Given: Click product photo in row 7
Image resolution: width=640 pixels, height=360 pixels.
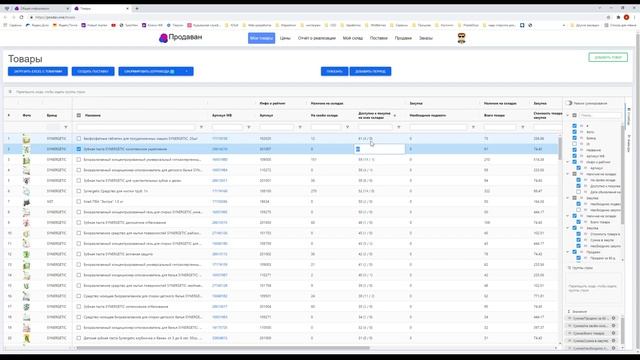Looking at the screenshot, I should (x=27, y=202).
